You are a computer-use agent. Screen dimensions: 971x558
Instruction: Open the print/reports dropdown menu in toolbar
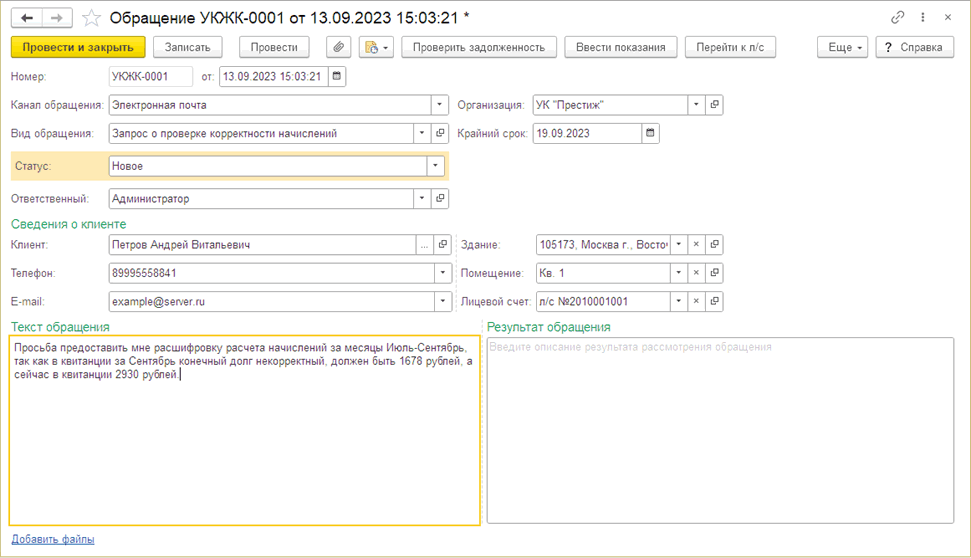point(376,47)
